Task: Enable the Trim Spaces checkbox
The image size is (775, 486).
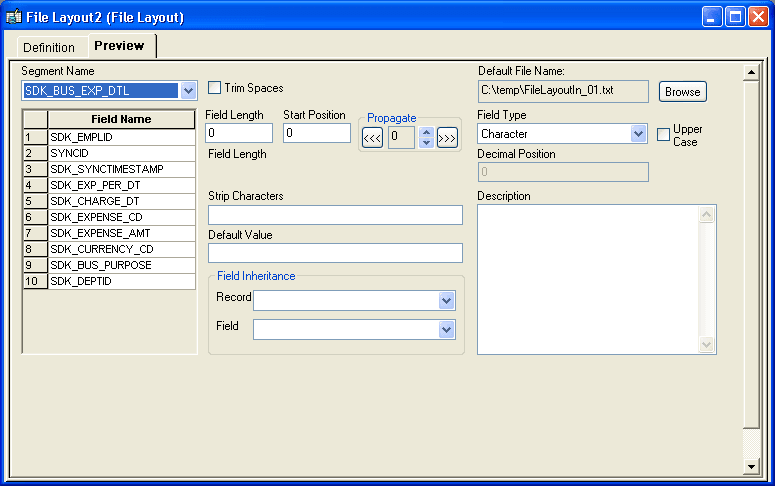Action: pos(215,88)
